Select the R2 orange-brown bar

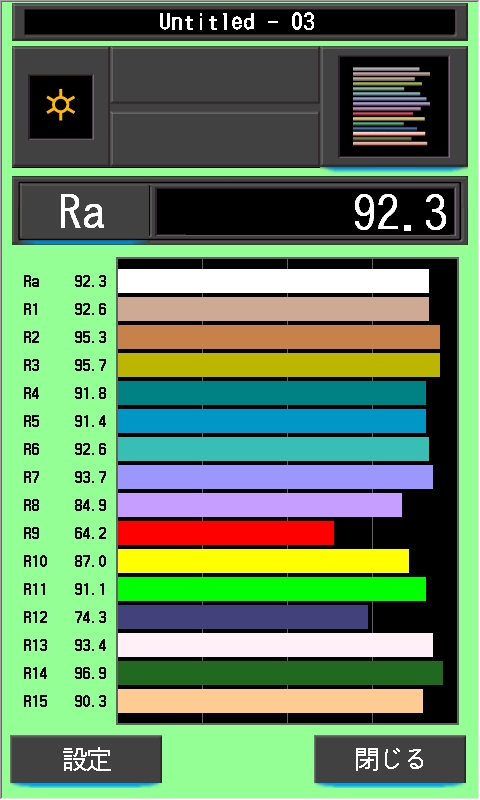[279, 337]
